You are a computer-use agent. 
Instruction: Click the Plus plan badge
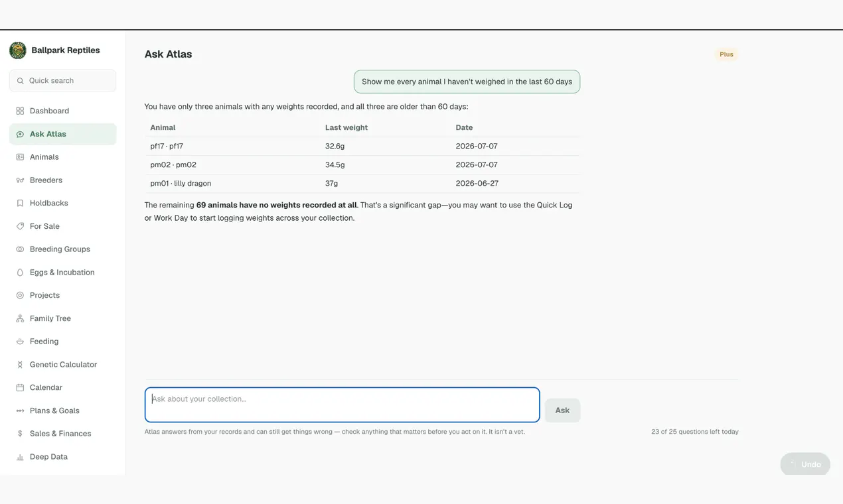click(727, 54)
